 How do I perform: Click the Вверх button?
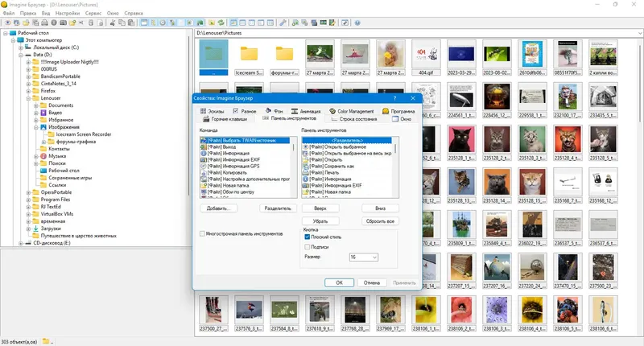click(x=320, y=208)
